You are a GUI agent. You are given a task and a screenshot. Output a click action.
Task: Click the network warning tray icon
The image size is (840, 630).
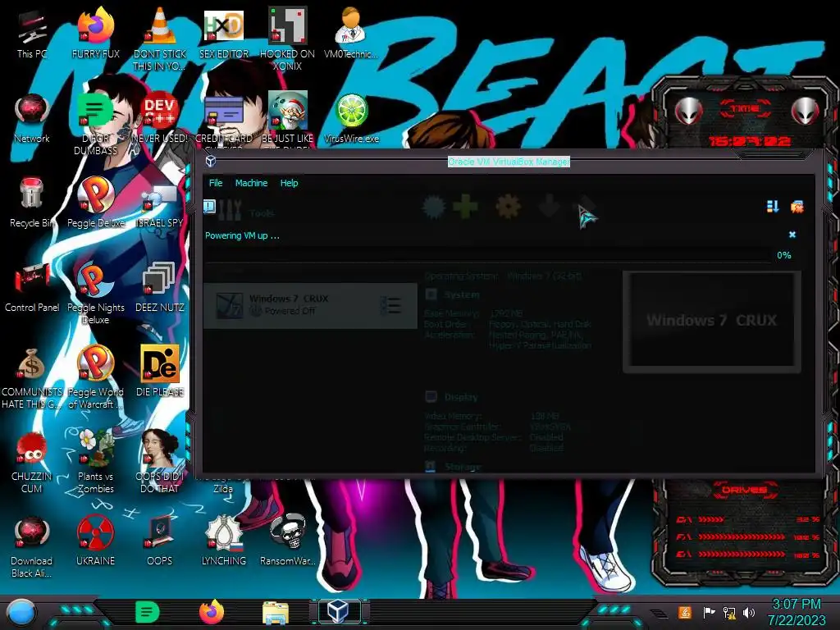click(x=729, y=612)
